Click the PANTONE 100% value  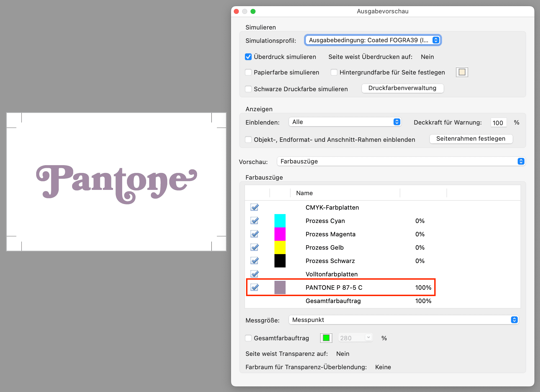tap(423, 287)
